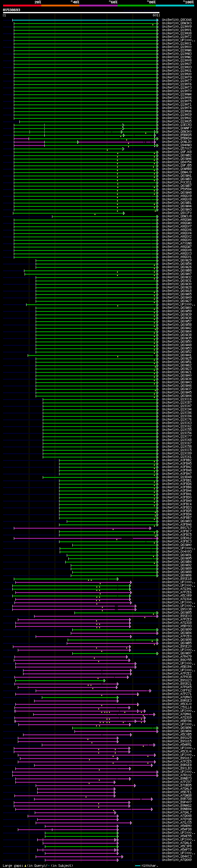Select hit label UniRef100_B5BRD5

(177, 135)
